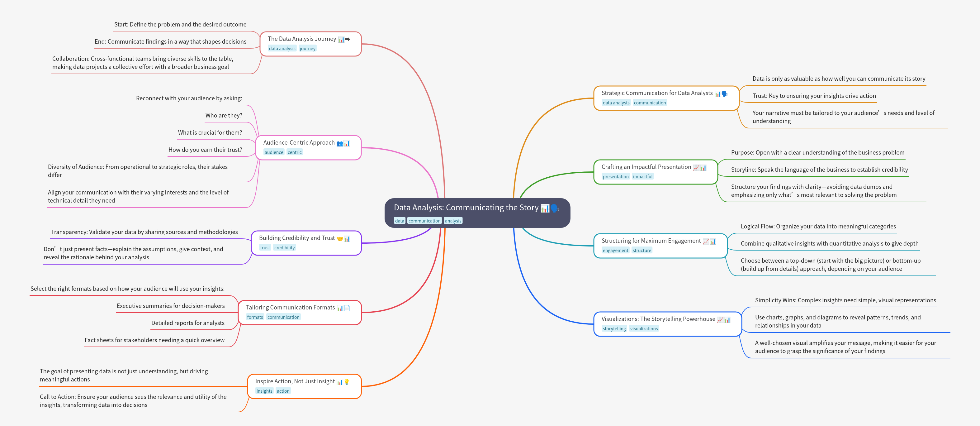Select 'Storyline: Speak the language of the business' leaf

[x=819, y=170]
